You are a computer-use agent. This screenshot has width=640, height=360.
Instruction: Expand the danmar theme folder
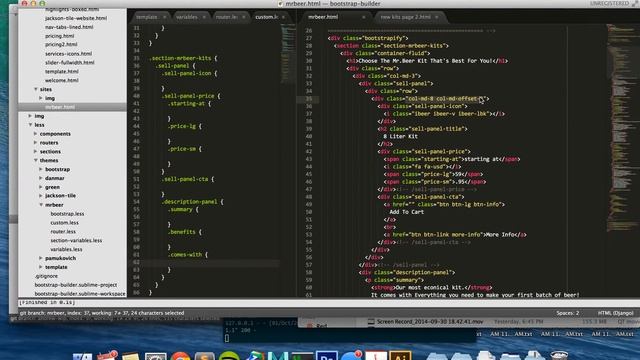[41, 178]
